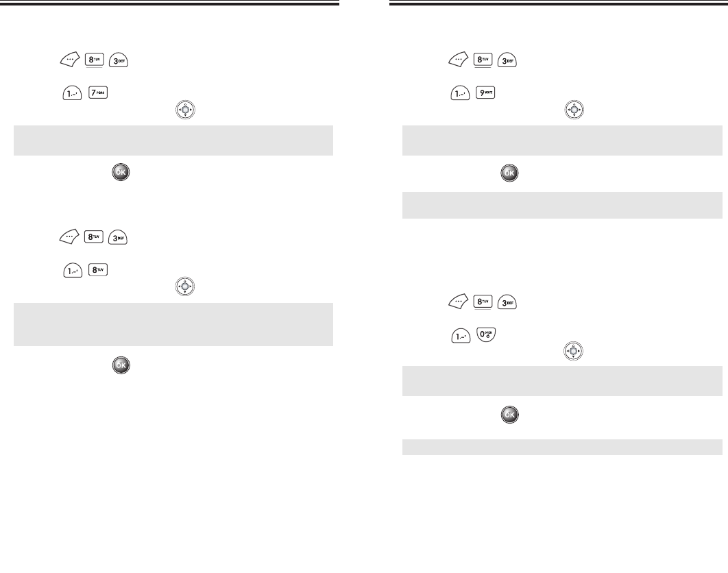Image resolution: width=728 pixels, height=573 pixels.
Task: Click the 1 key beside the 7PQRS key
Action: click(x=66, y=92)
